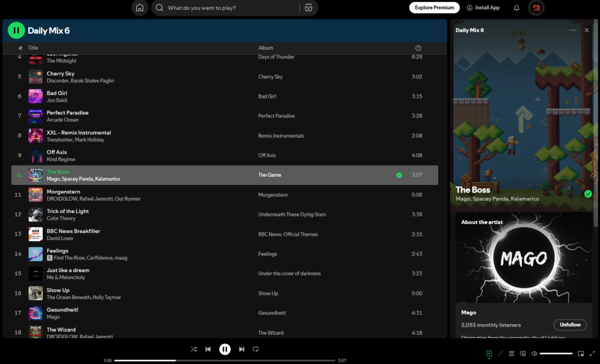Click Feelings track title

[x=57, y=250]
